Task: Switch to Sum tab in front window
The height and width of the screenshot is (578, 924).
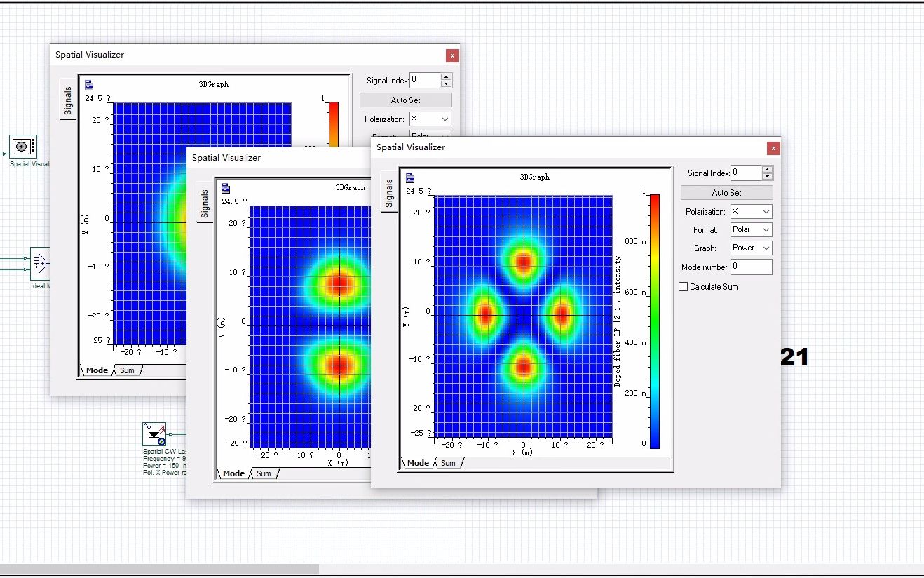Action: [x=448, y=463]
